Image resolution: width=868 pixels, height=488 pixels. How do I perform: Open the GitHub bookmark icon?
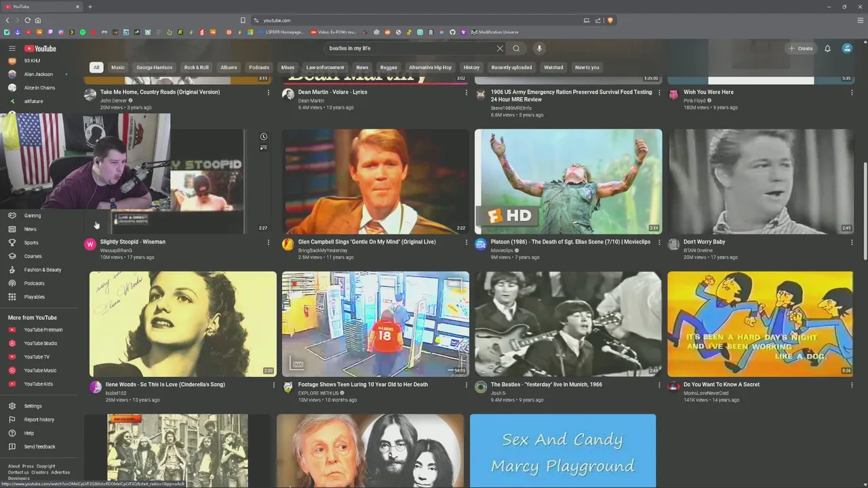[452, 32]
